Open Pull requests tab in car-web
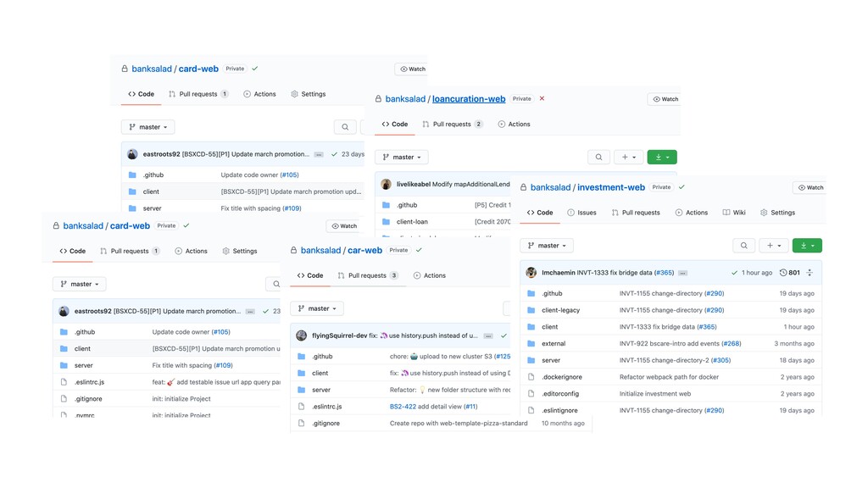Viewport: 868px width, 488px height. click(x=368, y=275)
